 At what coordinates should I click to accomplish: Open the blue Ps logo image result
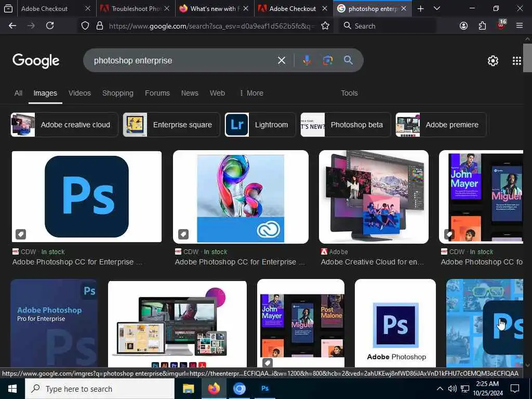(x=87, y=196)
